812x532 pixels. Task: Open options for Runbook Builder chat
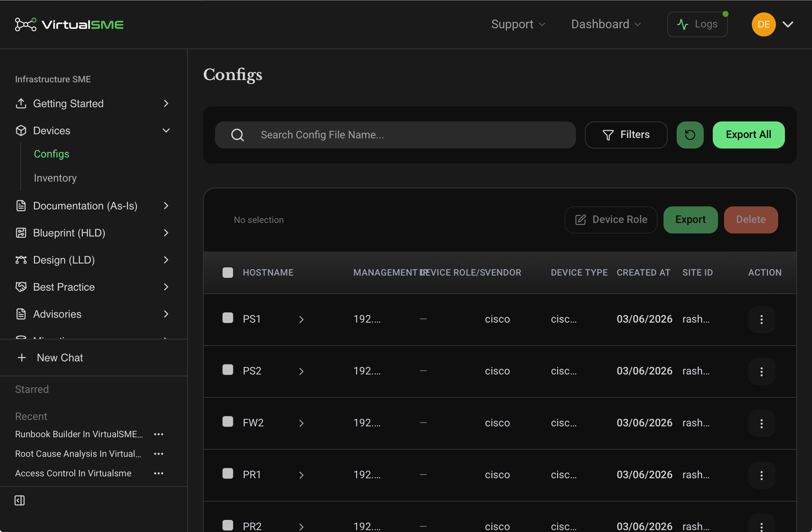click(x=159, y=434)
